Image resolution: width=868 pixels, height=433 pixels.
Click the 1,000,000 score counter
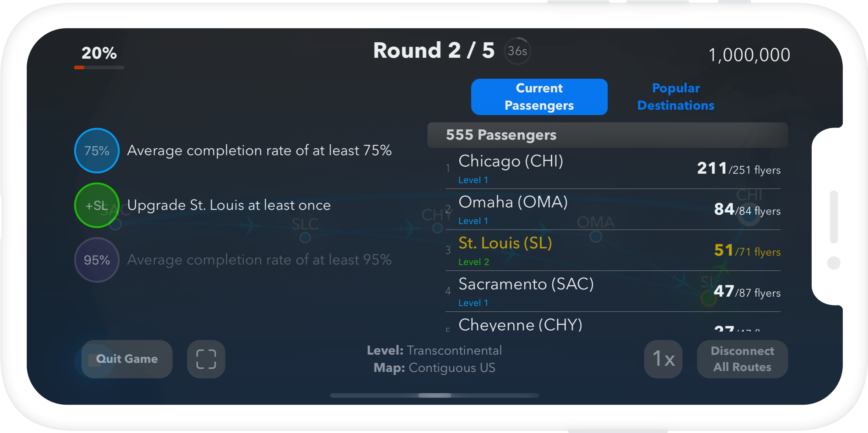(749, 55)
